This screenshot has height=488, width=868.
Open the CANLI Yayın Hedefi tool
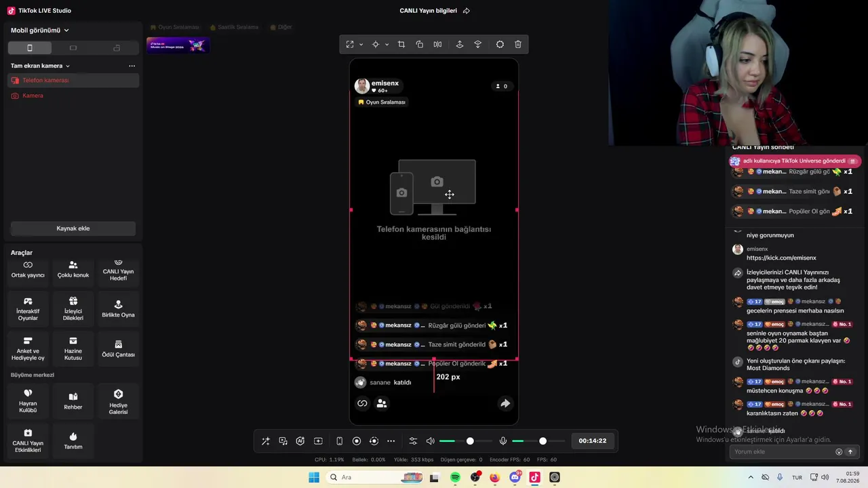[x=118, y=270]
